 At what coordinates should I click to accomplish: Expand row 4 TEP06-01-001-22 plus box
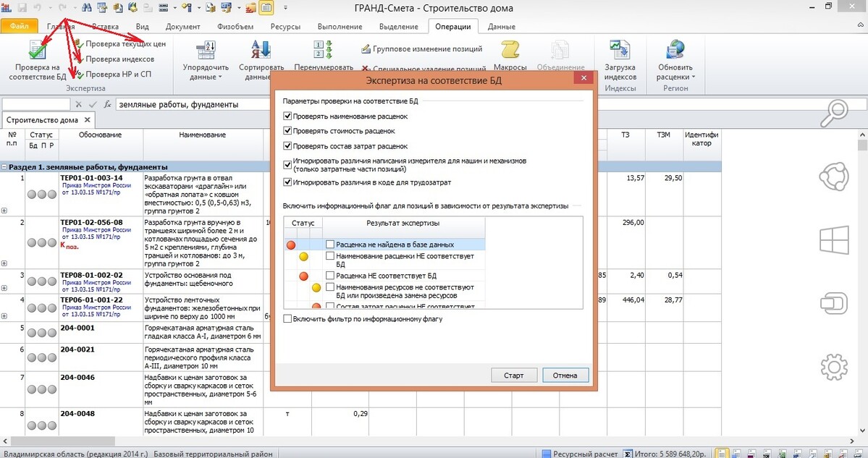[x=4, y=316]
